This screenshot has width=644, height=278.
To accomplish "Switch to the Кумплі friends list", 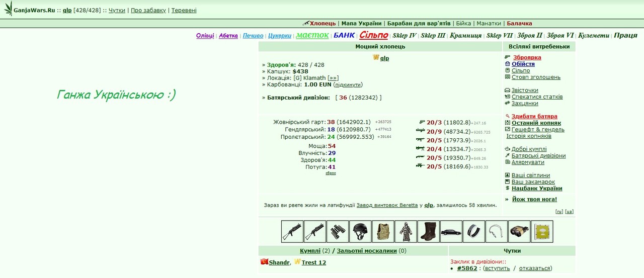I will coord(310,251).
